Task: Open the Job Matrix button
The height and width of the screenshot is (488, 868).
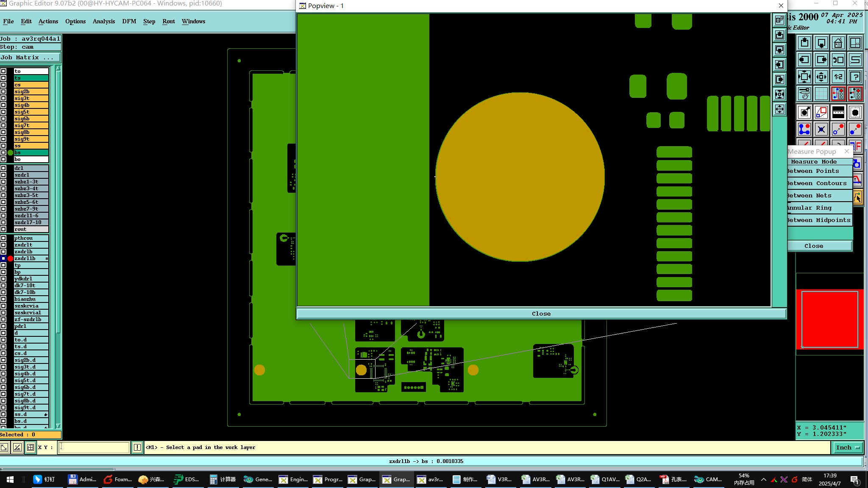Action: 30,58
